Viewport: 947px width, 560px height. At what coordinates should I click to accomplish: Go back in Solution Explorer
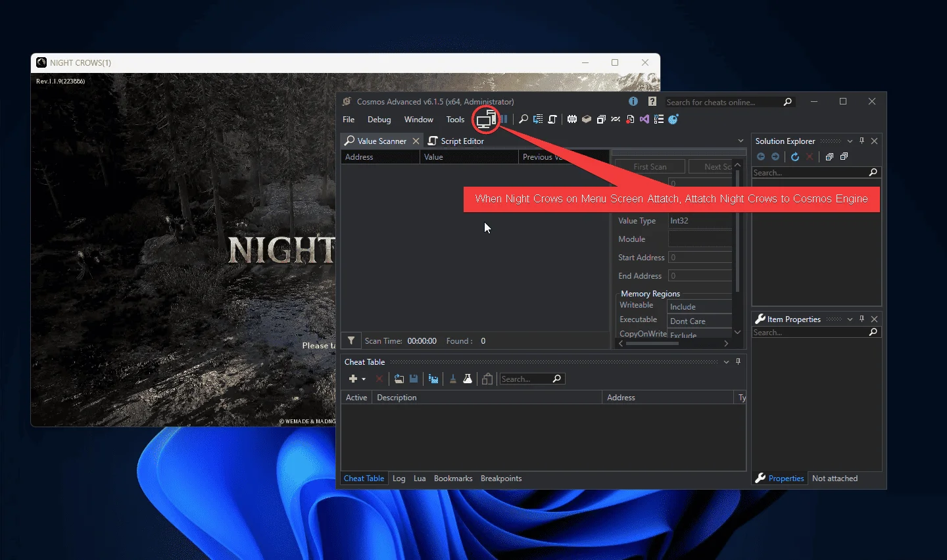(761, 156)
